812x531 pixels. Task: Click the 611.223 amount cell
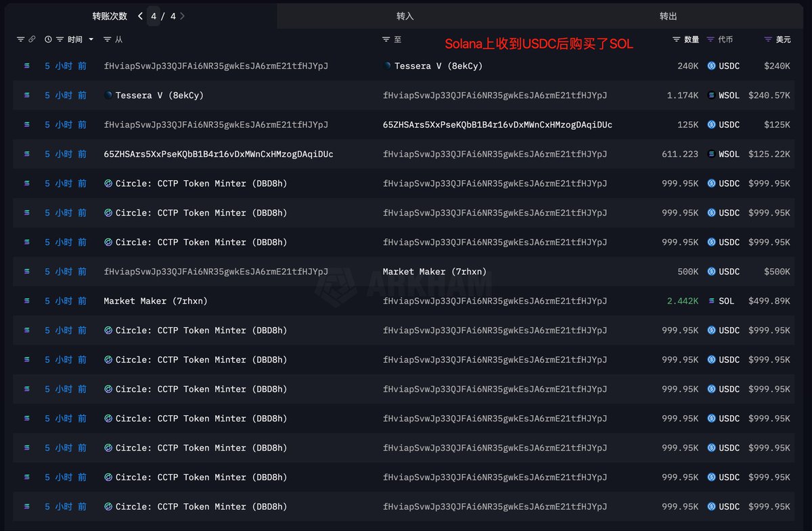tap(680, 154)
